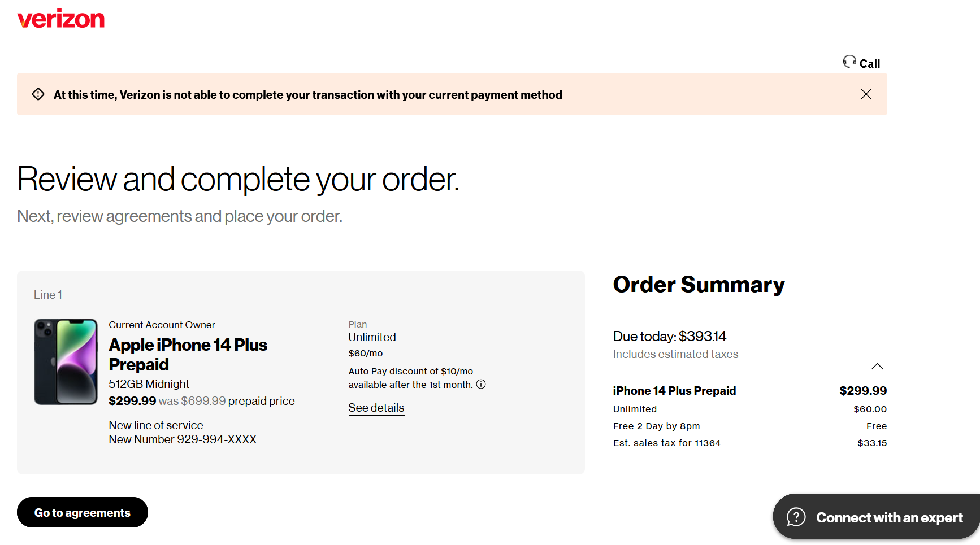Click the question mark chat icon
The height and width of the screenshot is (545, 980).
click(796, 517)
